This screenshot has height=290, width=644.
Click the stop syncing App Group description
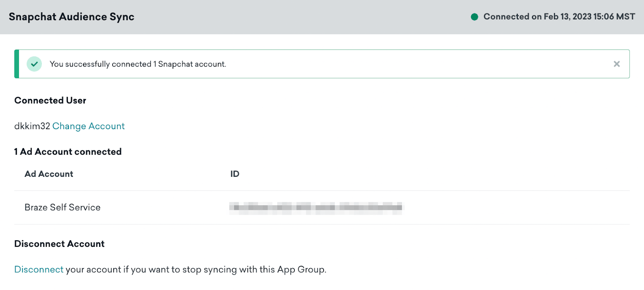195,270
